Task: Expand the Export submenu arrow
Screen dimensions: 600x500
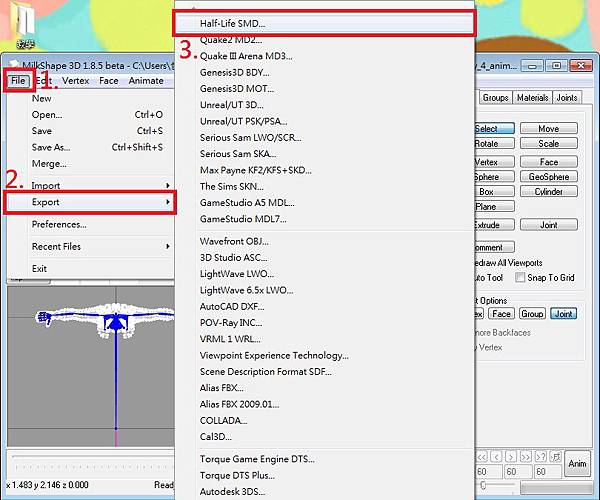Action: (168, 202)
